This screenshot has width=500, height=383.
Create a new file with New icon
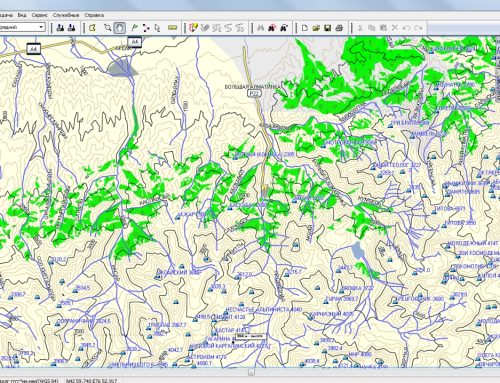click(304, 28)
